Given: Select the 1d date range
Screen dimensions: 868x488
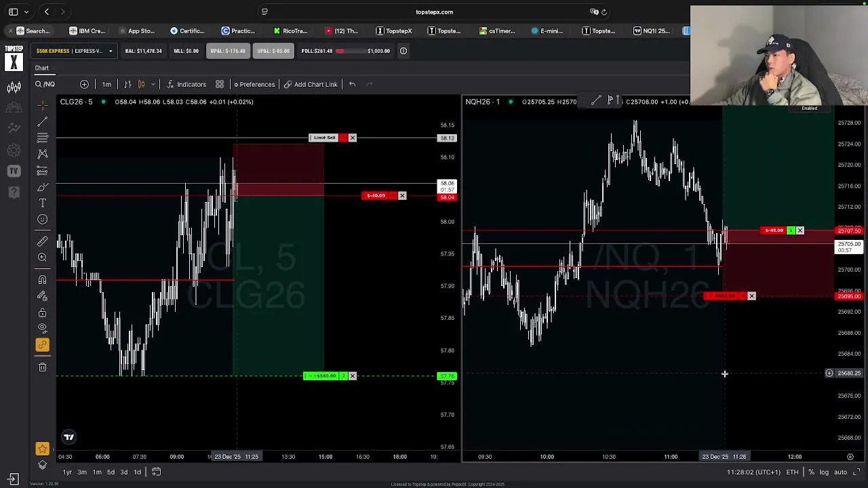Looking at the screenshot, I should coord(137,472).
